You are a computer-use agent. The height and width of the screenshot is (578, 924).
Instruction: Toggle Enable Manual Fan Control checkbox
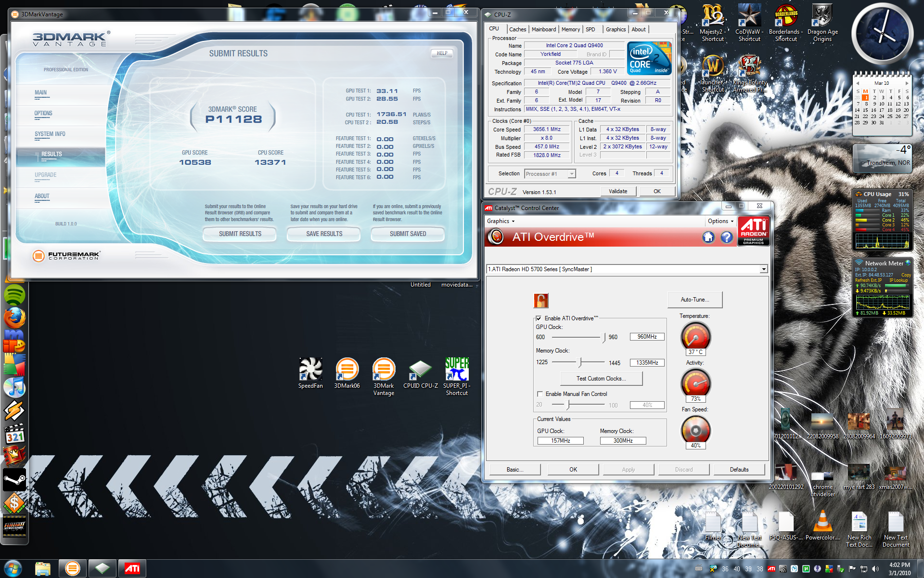(540, 394)
